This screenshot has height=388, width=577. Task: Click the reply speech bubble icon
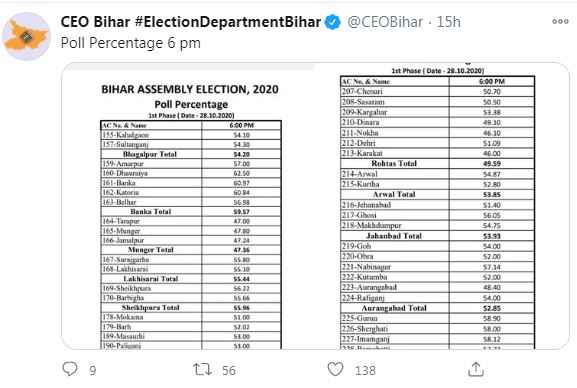(70, 369)
